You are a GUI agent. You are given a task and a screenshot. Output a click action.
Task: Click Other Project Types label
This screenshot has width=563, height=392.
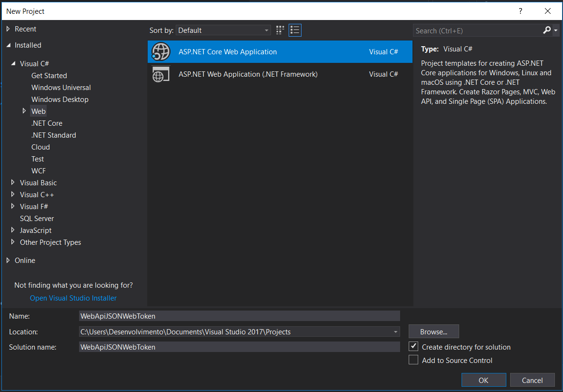50,242
